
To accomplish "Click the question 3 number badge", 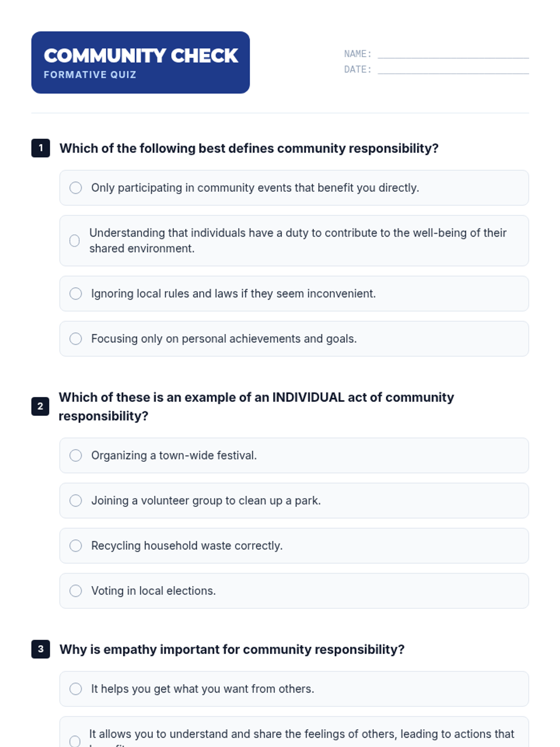I will click(41, 649).
